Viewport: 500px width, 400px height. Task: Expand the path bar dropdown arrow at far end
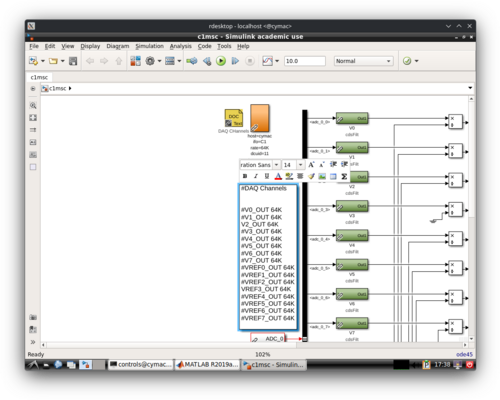click(x=470, y=88)
